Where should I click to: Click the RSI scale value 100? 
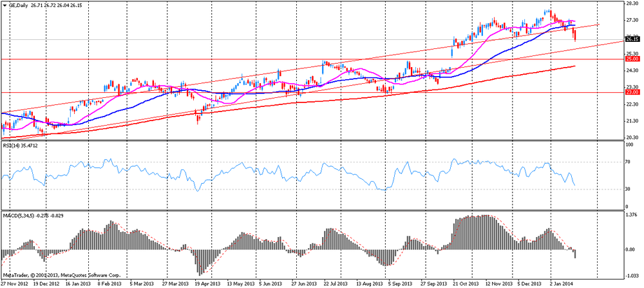pos(630,146)
